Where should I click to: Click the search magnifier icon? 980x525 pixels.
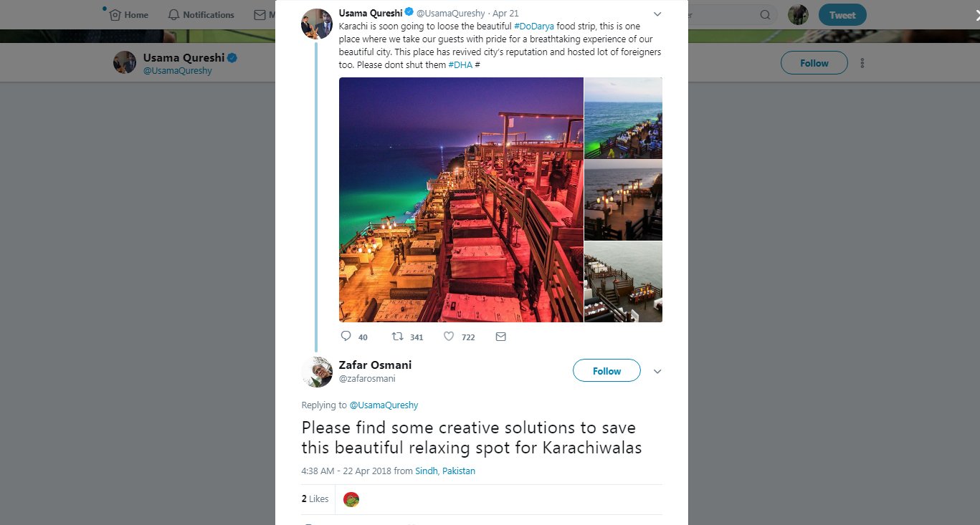click(765, 15)
